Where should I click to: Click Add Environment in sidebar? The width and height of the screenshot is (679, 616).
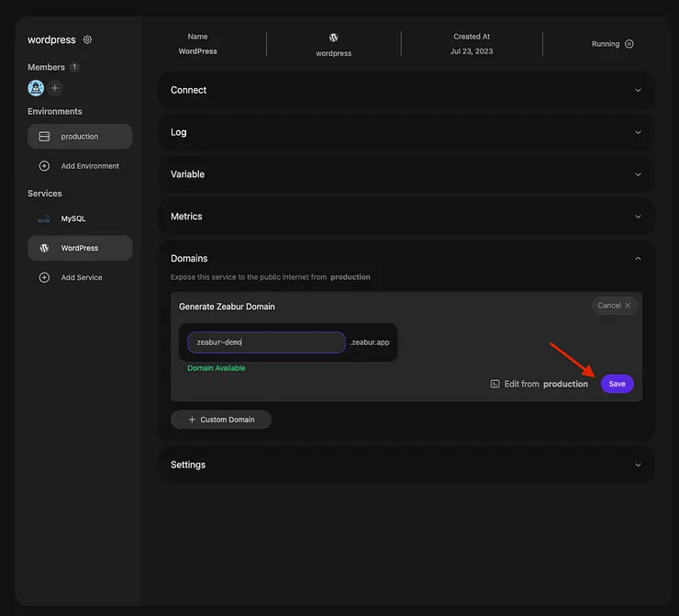pos(80,166)
